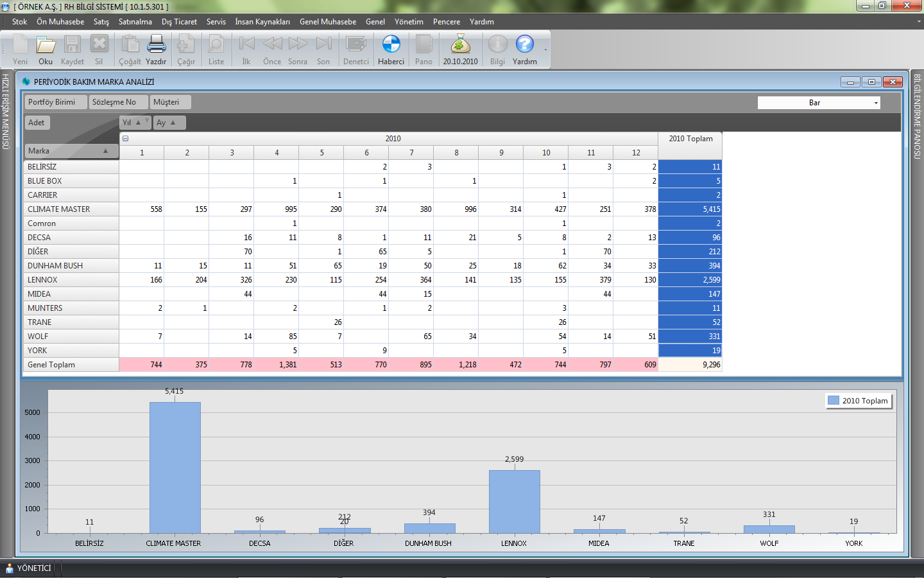The image size is (924, 578).
Task: Open Haberci messenger icon
Action: coord(391,45)
